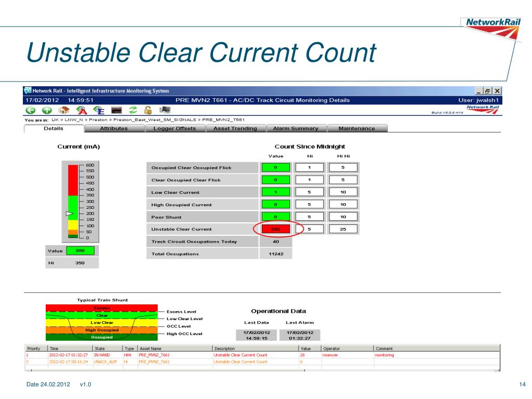Click the Occupied Clear Occupied Flick label
This screenshot has height=399, width=532.
pyautogui.click(x=191, y=168)
